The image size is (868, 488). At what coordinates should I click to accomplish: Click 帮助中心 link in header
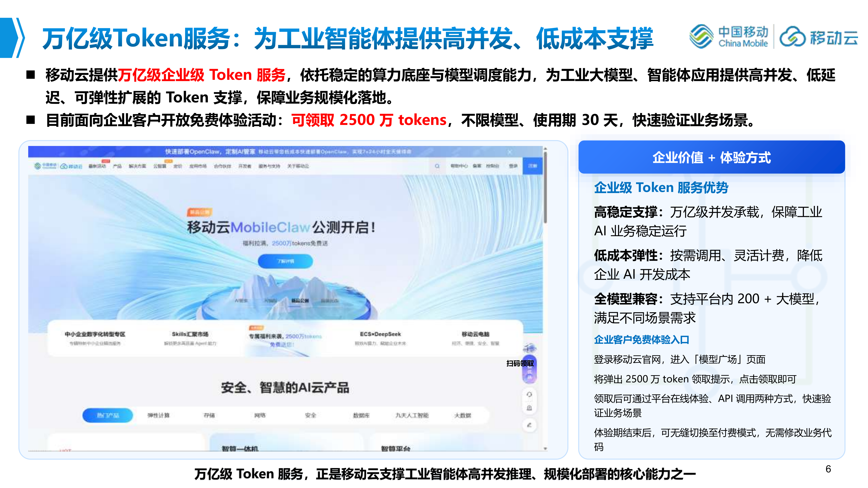tap(459, 166)
